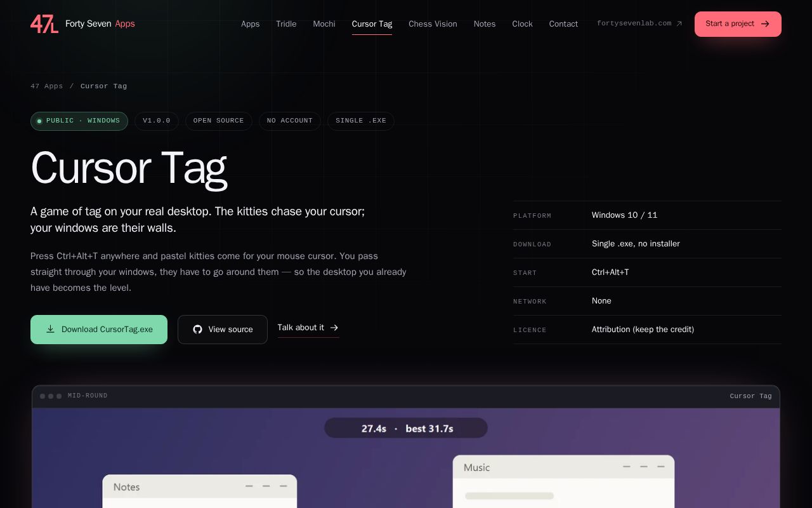
Task: Open the Chess Vision page
Action: (433, 24)
